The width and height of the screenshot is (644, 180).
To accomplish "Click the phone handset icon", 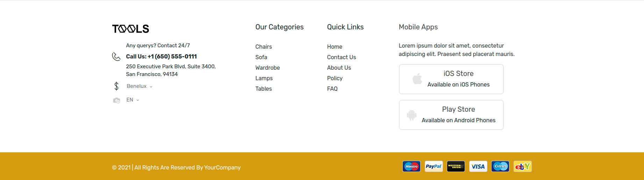I will 116,56.
